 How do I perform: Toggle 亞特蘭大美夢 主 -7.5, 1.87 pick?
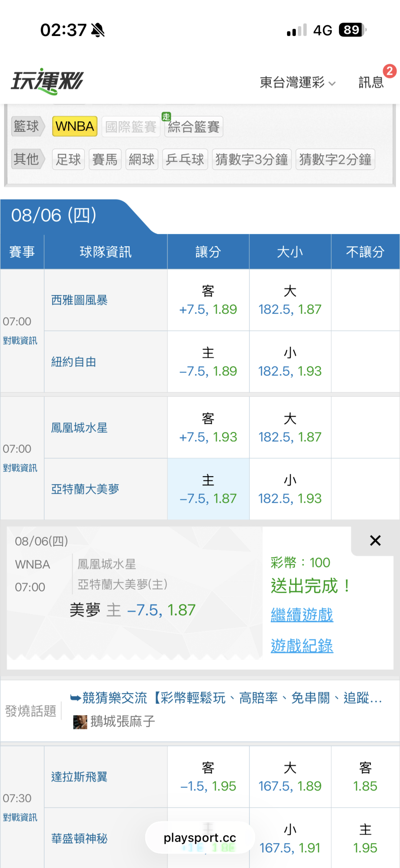(x=208, y=489)
